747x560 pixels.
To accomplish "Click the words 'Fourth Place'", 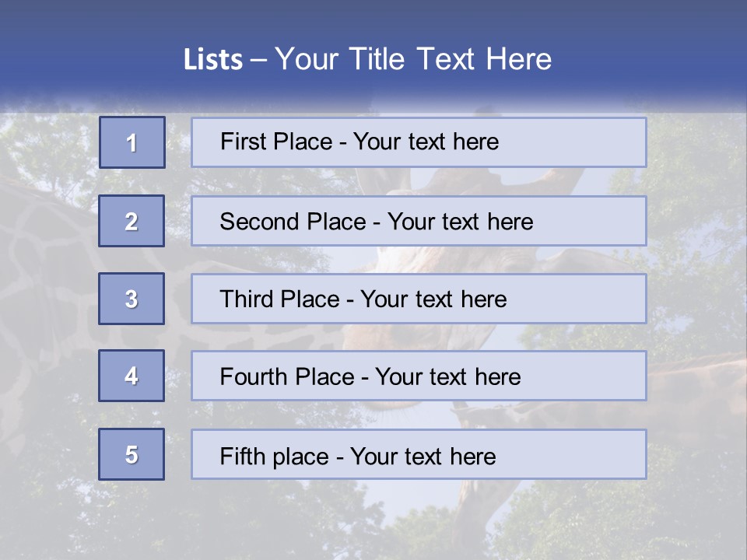I will 287,376.
